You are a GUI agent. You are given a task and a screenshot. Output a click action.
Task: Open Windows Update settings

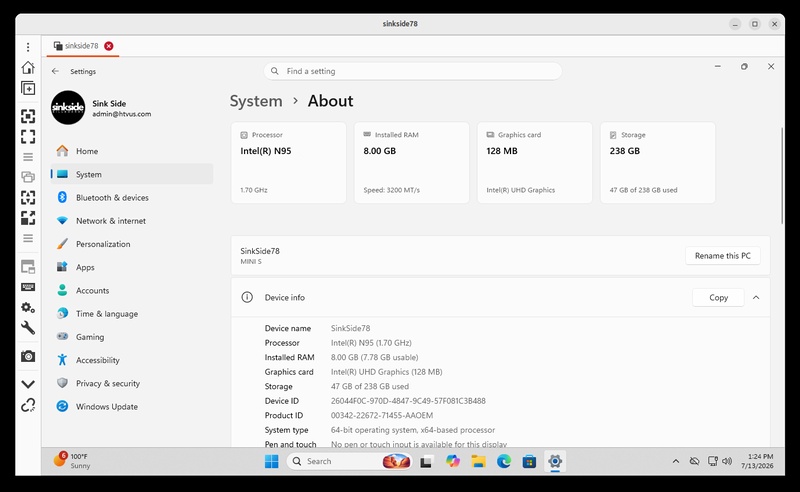132,406
